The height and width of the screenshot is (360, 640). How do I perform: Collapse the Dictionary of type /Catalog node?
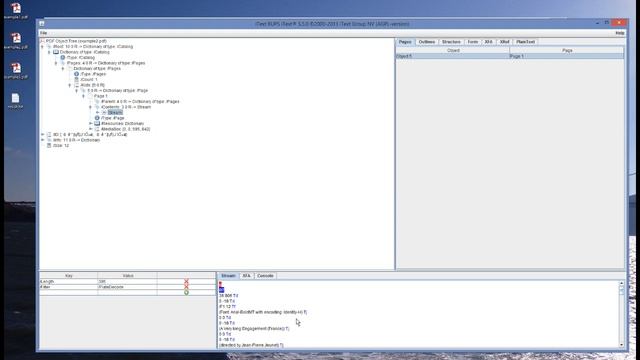tap(49, 52)
